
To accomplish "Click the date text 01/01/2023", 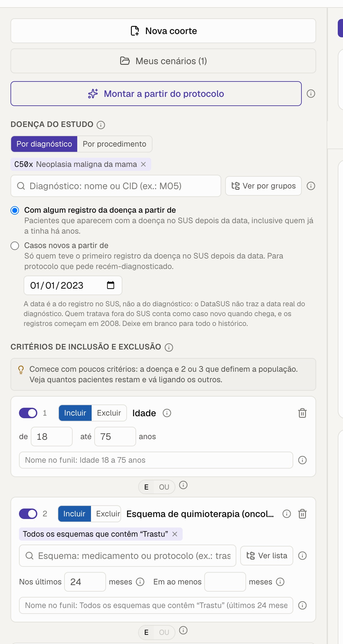I will tap(57, 285).
